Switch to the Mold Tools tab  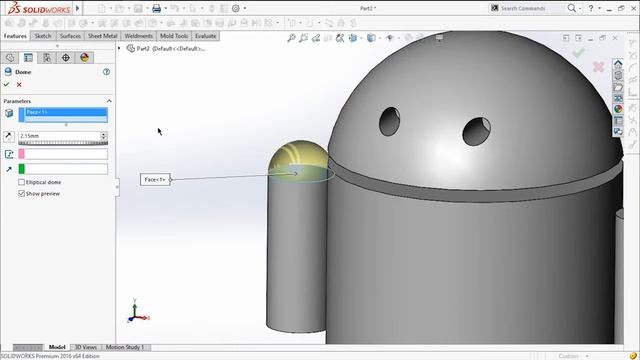pyautogui.click(x=174, y=36)
